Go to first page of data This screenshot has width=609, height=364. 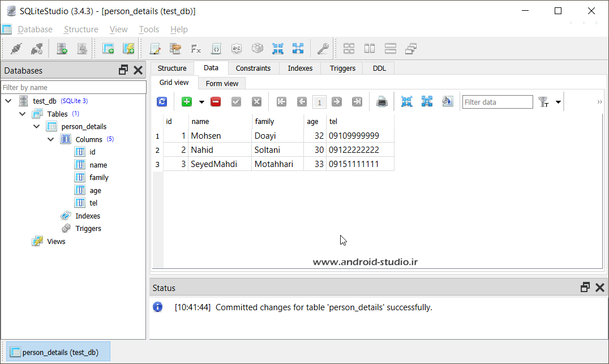282,102
